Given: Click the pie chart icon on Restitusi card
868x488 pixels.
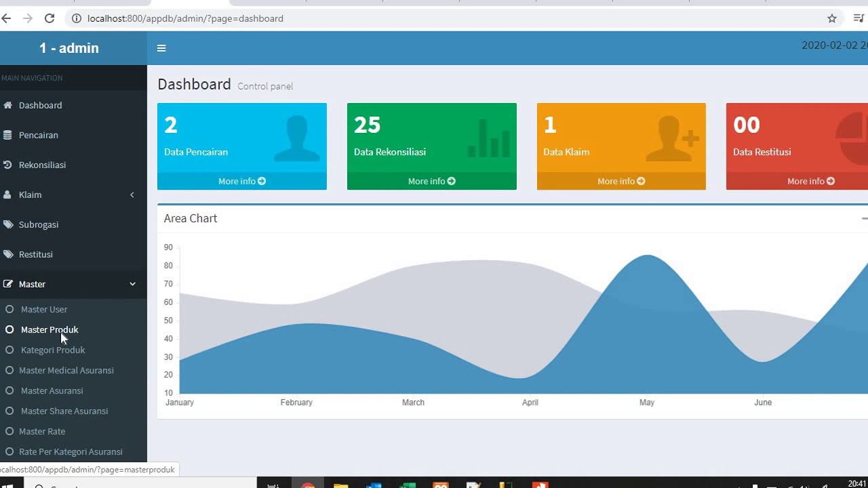Looking at the screenshot, I should [x=852, y=138].
